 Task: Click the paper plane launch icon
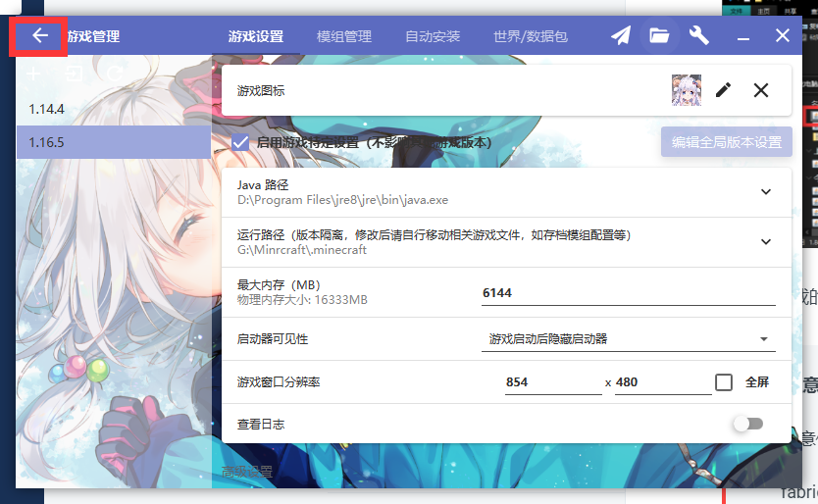tap(621, 35)
